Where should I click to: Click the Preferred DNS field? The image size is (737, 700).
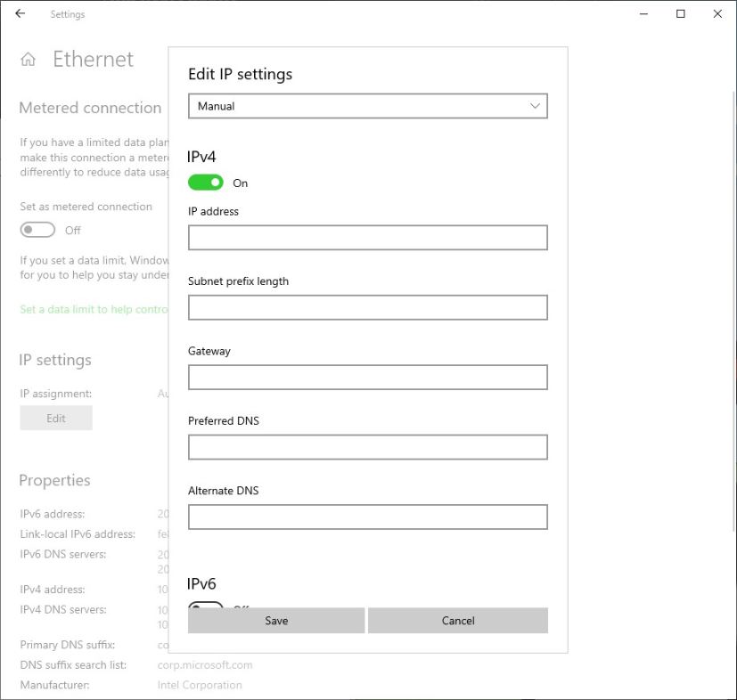[x=367, y=446]
